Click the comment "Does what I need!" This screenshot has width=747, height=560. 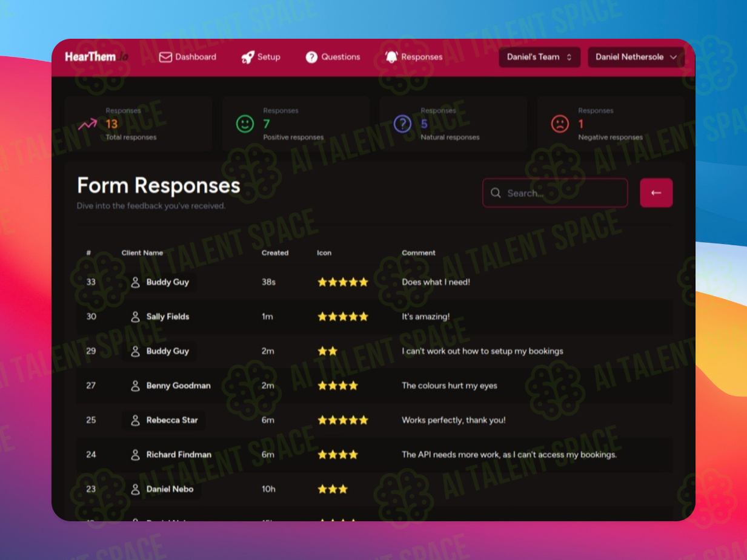436,282
